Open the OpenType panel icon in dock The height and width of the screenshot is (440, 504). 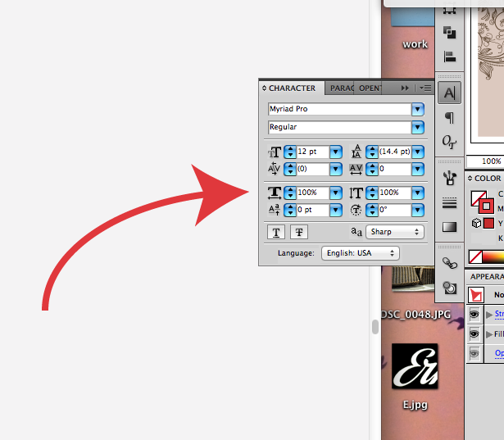click(449, 142)
